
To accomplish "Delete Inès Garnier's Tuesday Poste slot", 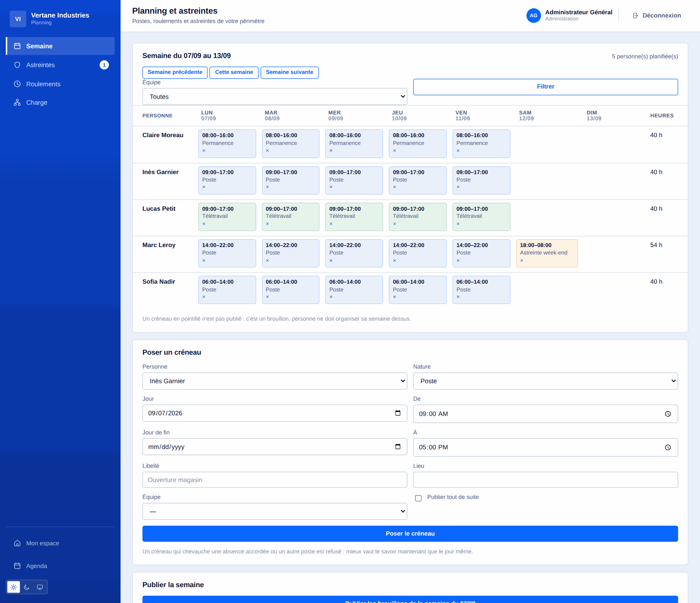I will (267, 187).
